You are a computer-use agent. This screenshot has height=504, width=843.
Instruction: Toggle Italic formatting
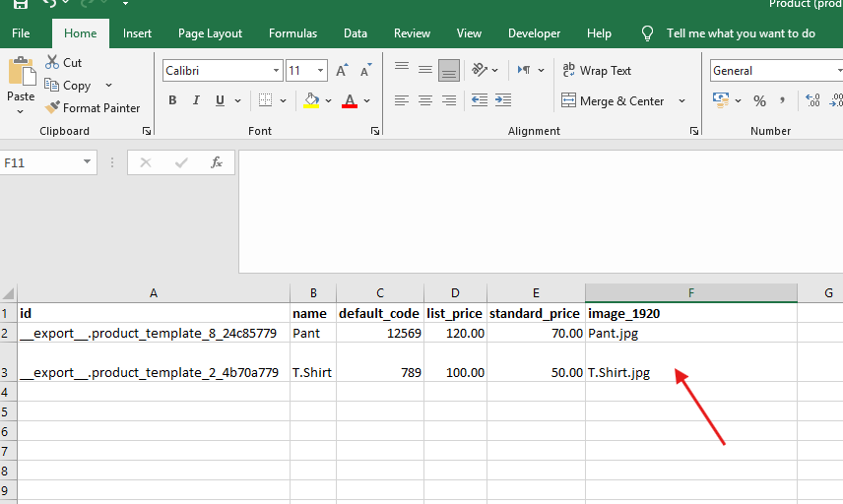(x=196, y=100)
